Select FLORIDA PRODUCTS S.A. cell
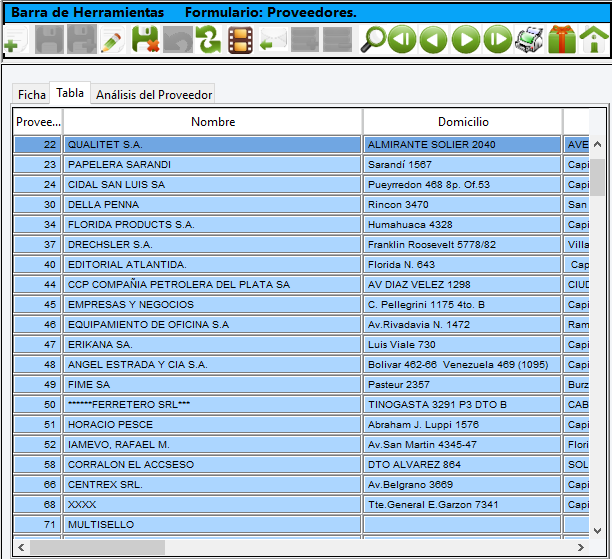Image resolution: width=612 pixels, height=559 pixels. pos(212,224)
